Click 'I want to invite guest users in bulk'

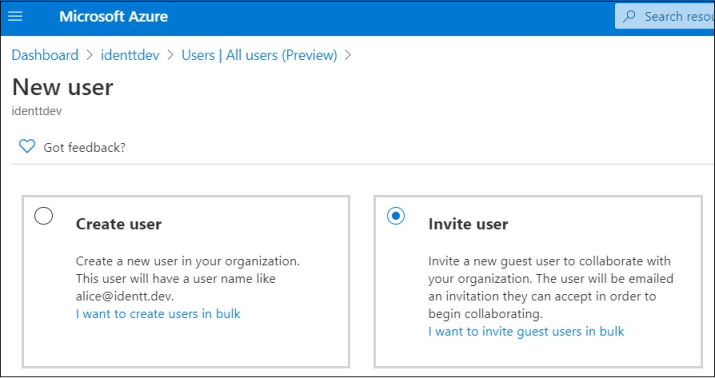526,331
